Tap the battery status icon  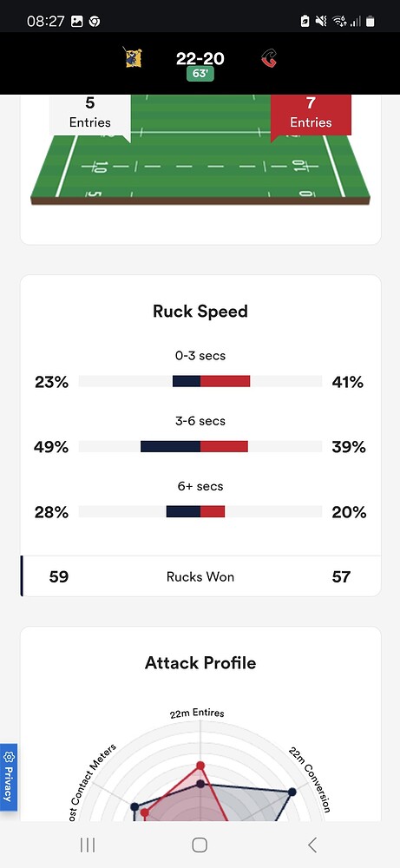point(370,21)
